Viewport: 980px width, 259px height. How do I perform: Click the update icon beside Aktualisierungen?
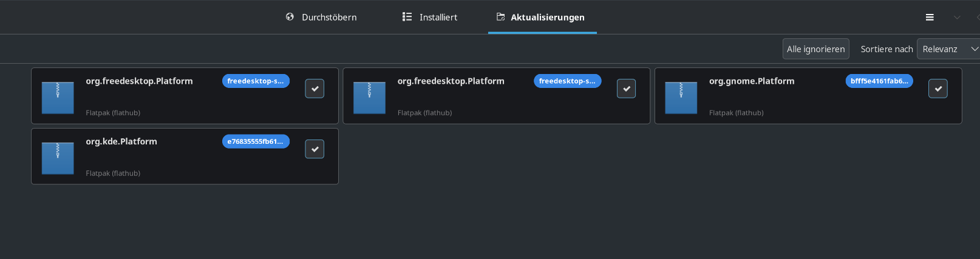(x=500, y=17)
